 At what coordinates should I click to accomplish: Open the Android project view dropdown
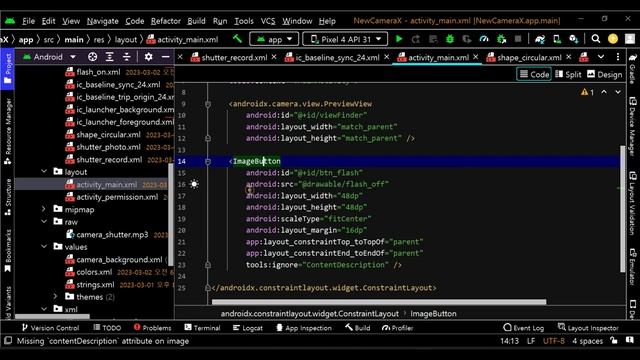click(49, 57)
